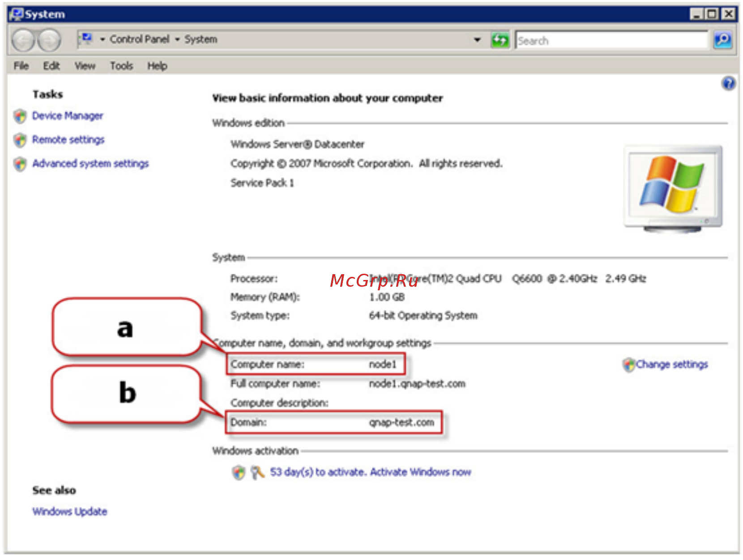Image resolution: width=743 pixels, height=560 pixels.
Task: Click the shield icon beside Device Manager
Action: point(20,116)
